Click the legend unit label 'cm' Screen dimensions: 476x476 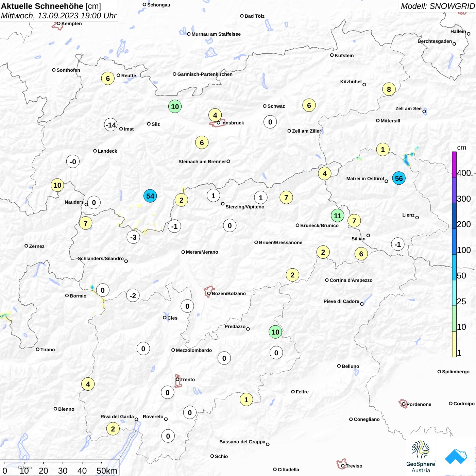[462, 147]
